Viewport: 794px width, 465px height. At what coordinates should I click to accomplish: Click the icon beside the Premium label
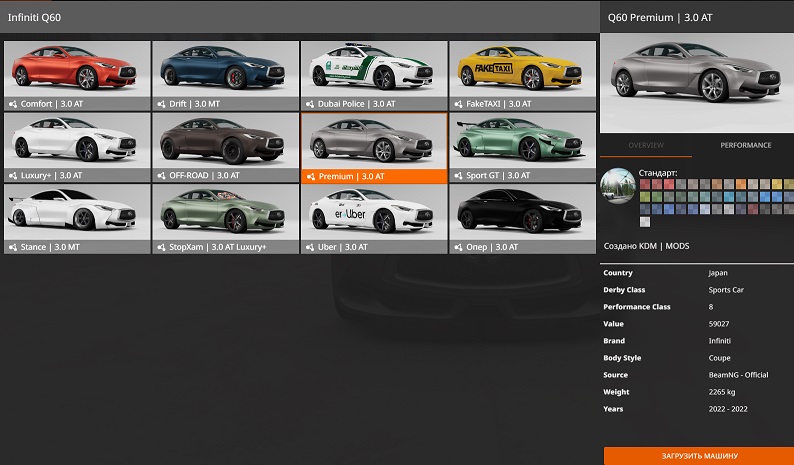[309, 176]
